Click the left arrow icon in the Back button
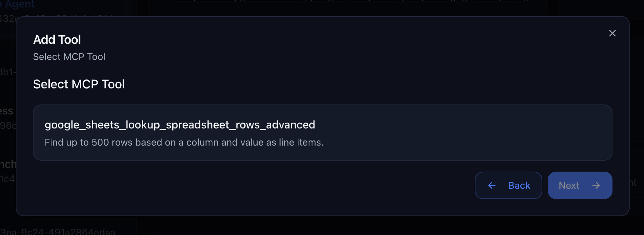This screenshot has width=644, height=235. (492, 185)
